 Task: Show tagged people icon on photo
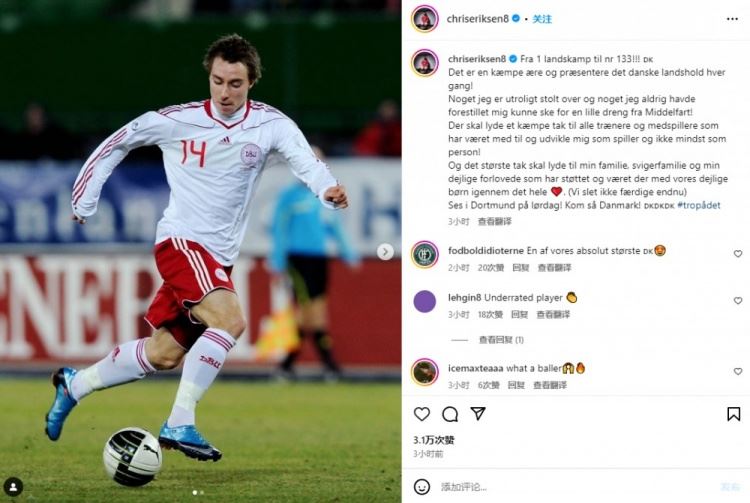click(13, 487)
